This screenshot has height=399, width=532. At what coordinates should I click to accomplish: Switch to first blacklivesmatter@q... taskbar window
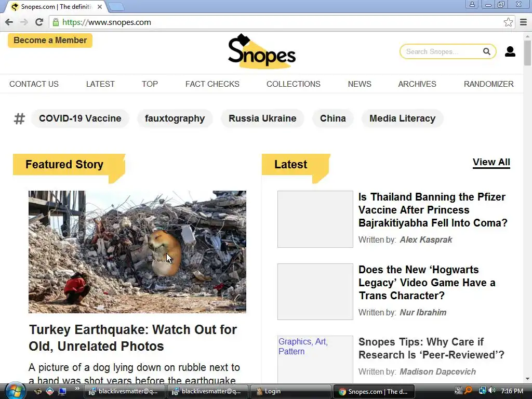(125, 391)
